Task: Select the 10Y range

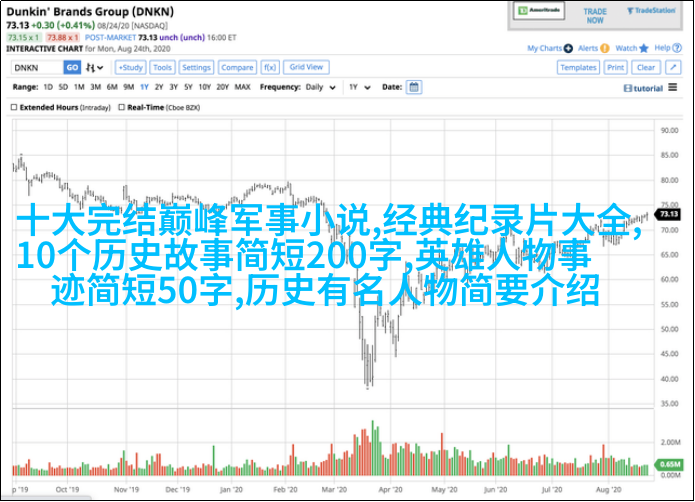Action: pos(204,87)
